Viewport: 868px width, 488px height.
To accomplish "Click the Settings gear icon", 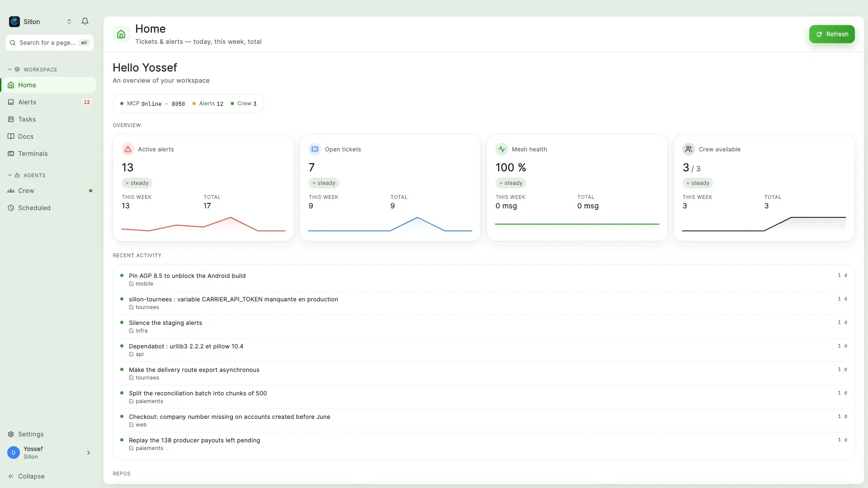I will pos(11,434).
